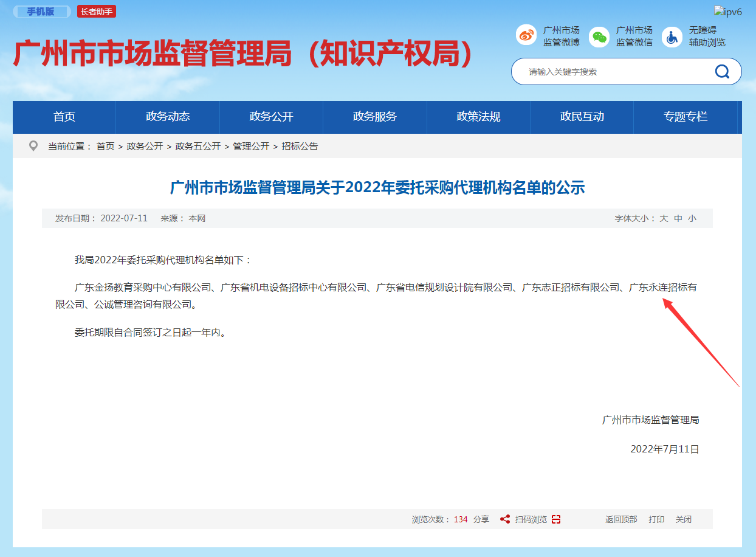
Task: Switch to 手机版 mobile version
Action: coord(41,12)
